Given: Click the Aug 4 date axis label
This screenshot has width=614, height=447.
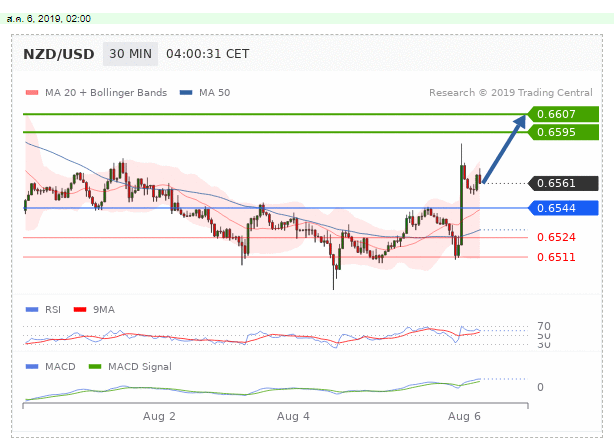Looking at the screenshot, I should click(x=293, y=416).
